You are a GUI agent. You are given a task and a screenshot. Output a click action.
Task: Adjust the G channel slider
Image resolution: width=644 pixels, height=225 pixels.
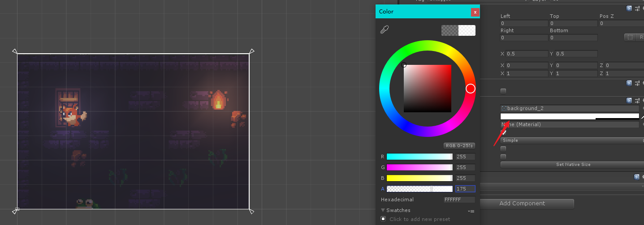point(419,167)
